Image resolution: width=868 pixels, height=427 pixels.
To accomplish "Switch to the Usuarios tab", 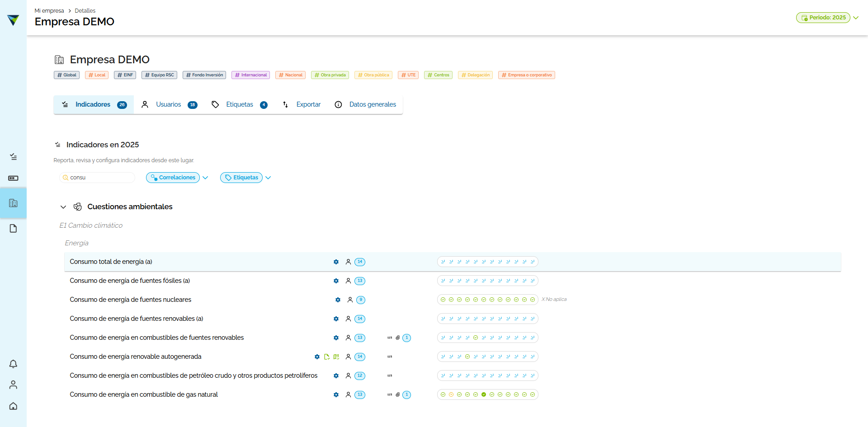I will tap(169, 104).
